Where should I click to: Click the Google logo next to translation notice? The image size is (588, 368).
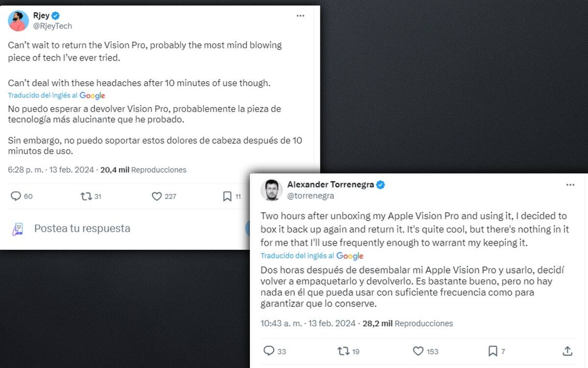click(93, 96)
